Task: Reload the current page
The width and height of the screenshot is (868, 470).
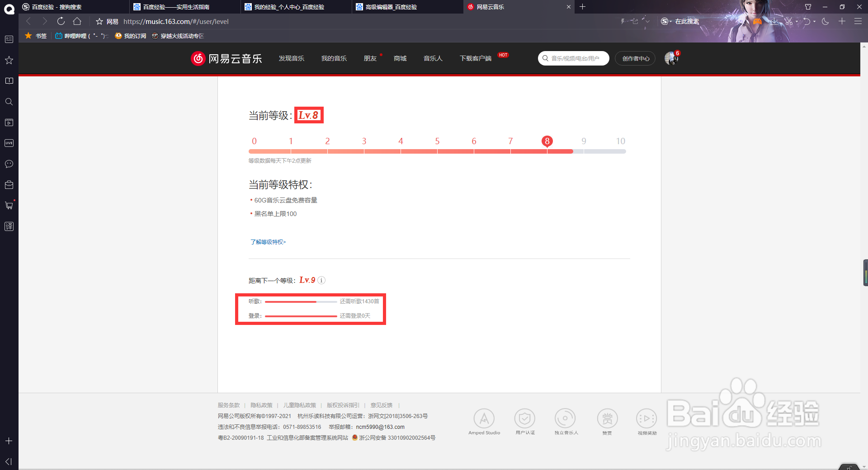Action: tap(61, 21)
